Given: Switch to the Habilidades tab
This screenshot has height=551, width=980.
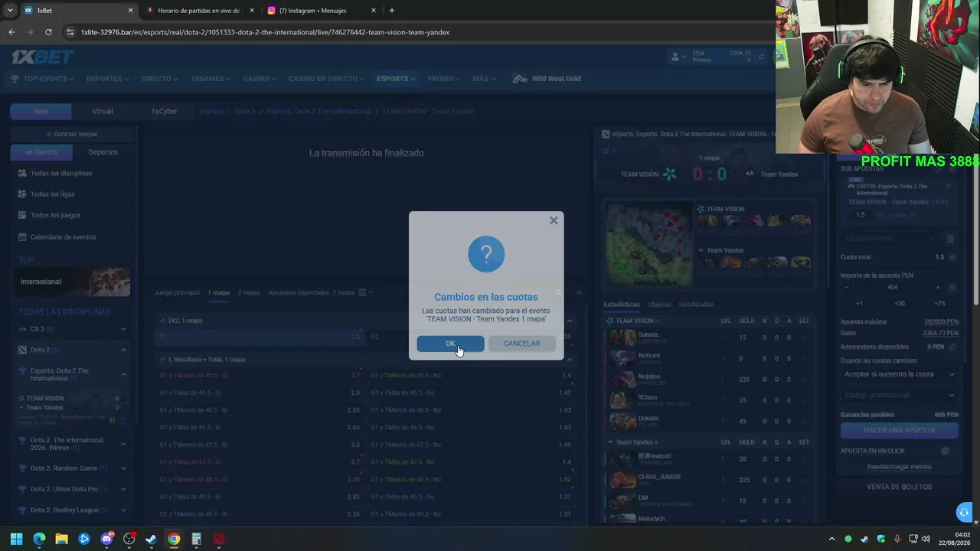Looking at the screenshot, I should 696,305.
